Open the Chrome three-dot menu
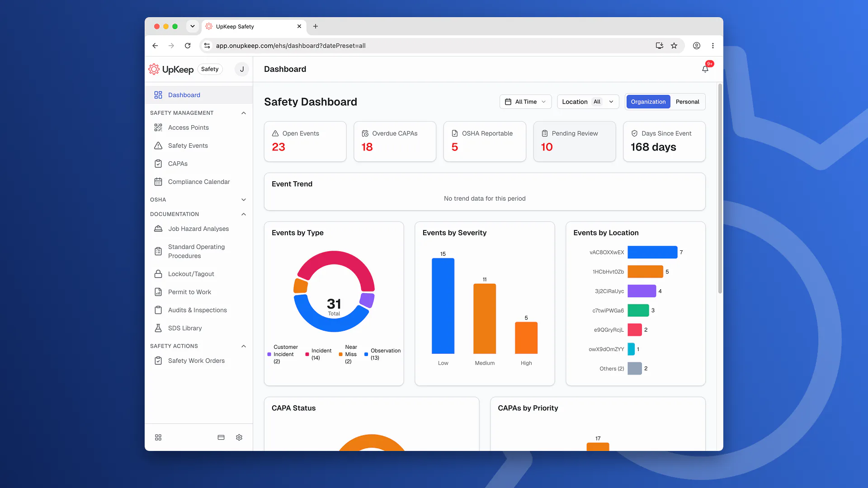Image resolution: width=868 pixels, height=488 pixels. [713, 46]
